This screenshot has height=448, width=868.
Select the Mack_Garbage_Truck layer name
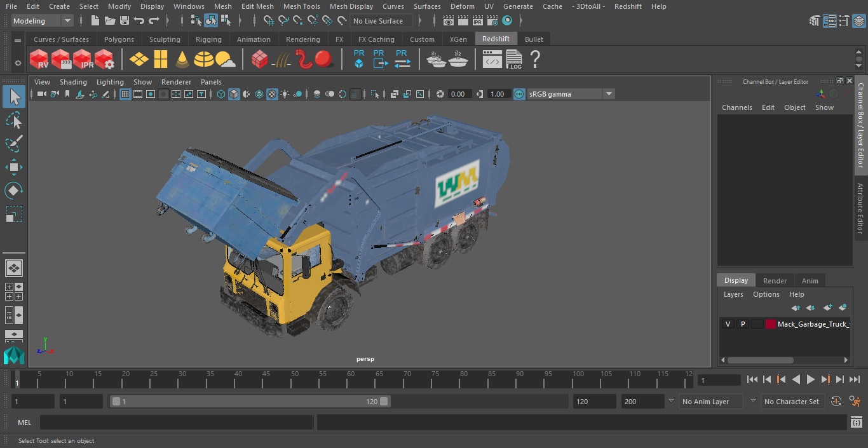coord(813,324)
